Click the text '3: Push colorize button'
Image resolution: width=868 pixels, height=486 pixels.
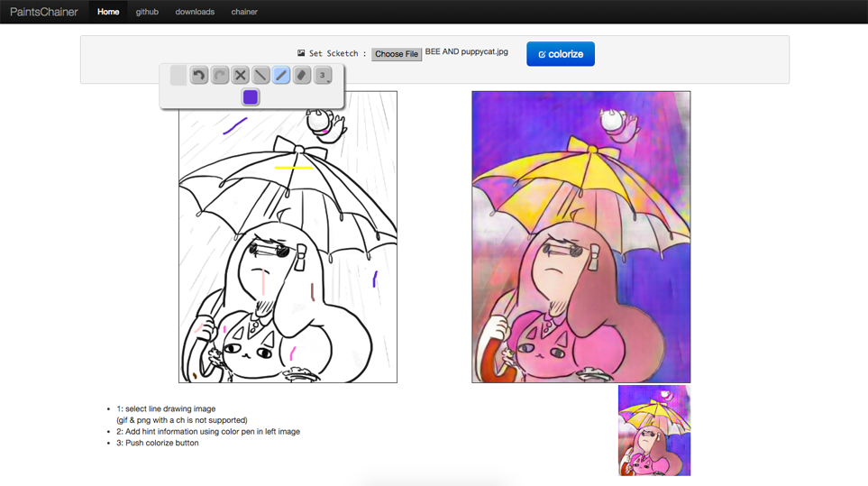pos(157,443)
